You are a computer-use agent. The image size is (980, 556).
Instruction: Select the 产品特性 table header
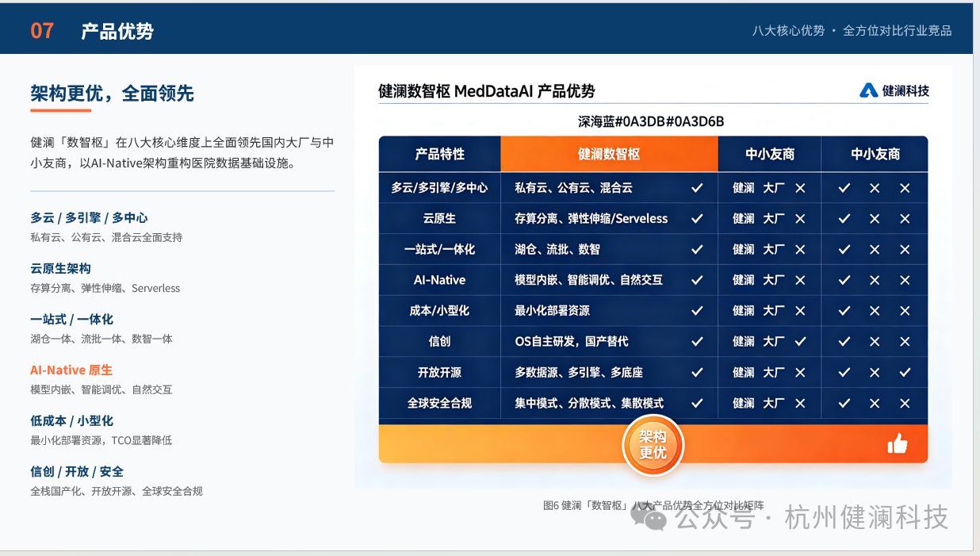tap(439, 154)
